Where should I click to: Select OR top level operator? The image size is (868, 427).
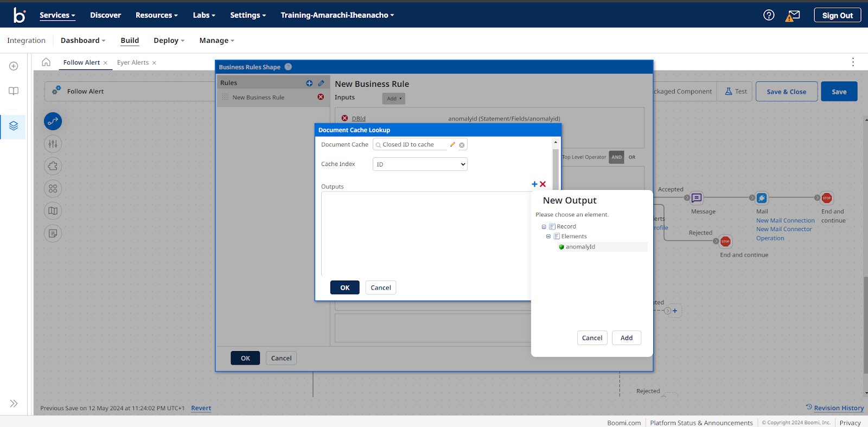pyautogui.click(x=632, y=157)
